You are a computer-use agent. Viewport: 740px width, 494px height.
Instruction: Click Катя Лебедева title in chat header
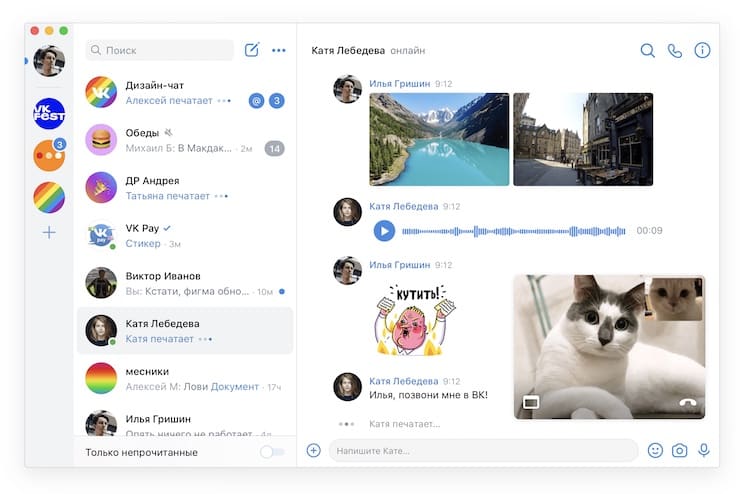tap(348, 50)
